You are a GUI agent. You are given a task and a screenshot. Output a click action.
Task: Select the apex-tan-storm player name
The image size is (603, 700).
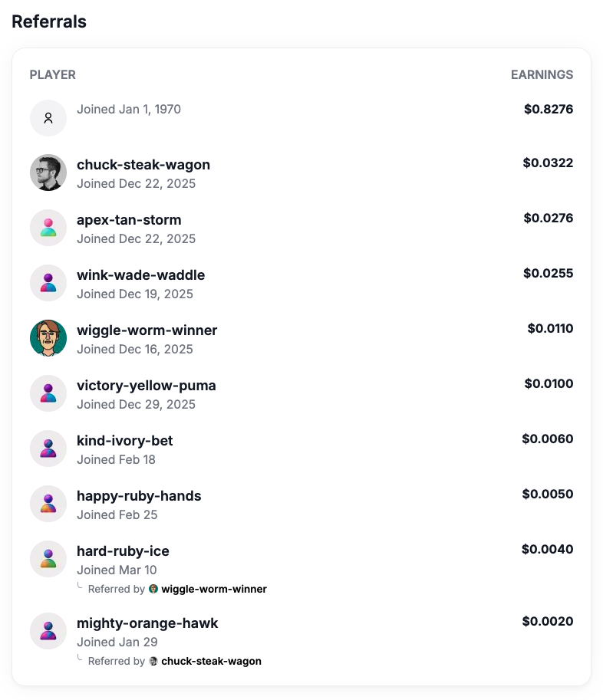(x=129, y=220)
